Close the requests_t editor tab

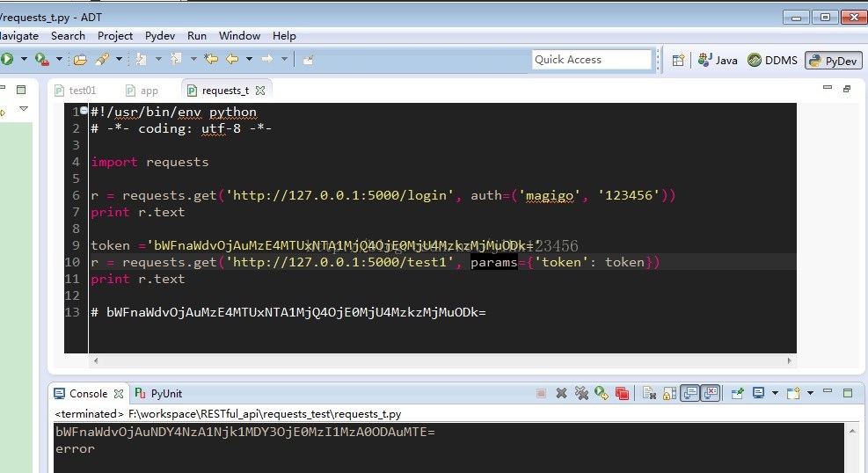pos(260,91)
